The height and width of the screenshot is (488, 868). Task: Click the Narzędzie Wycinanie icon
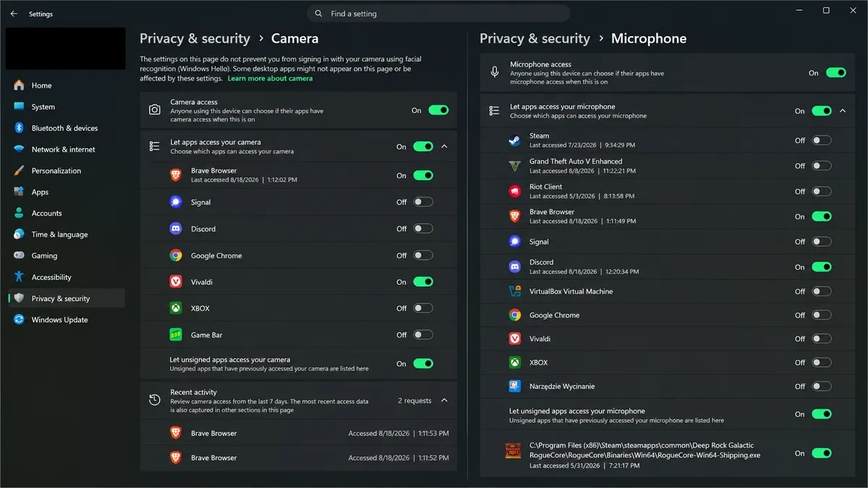click(514, 386)
